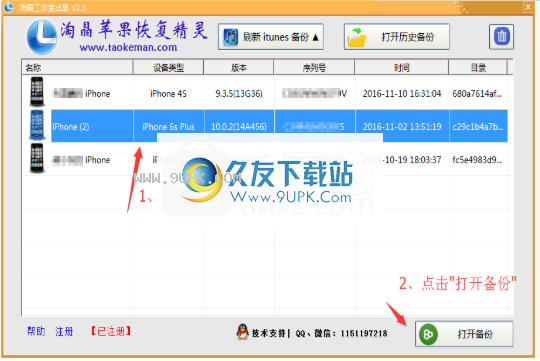Click the 已注册 registered status text
This screenshot has height=361, width=540.
point(111,331)
